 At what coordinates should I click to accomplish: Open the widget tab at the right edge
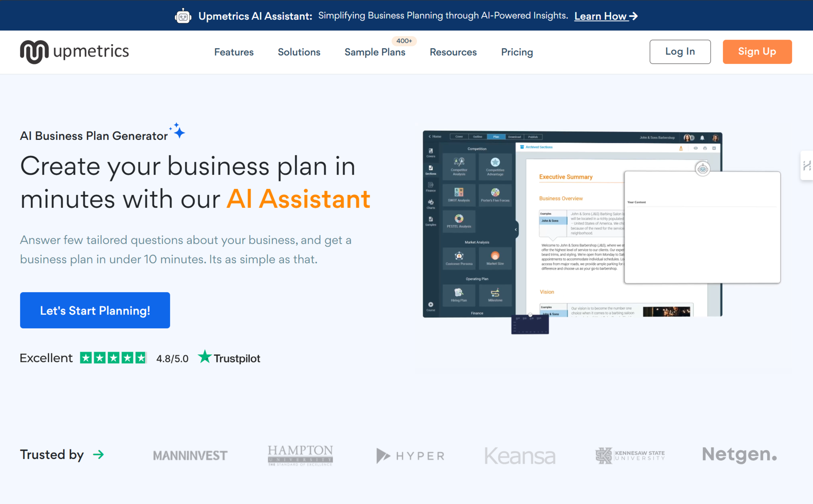click(x=807, y=165)
